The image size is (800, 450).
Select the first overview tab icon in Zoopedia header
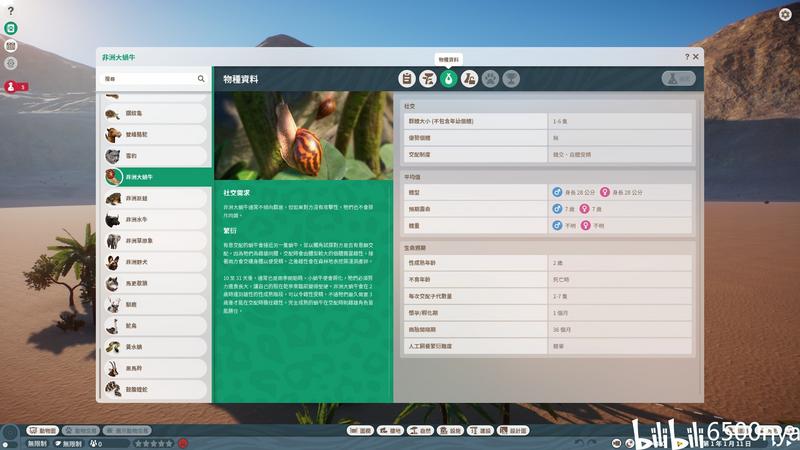pos(407,79)
